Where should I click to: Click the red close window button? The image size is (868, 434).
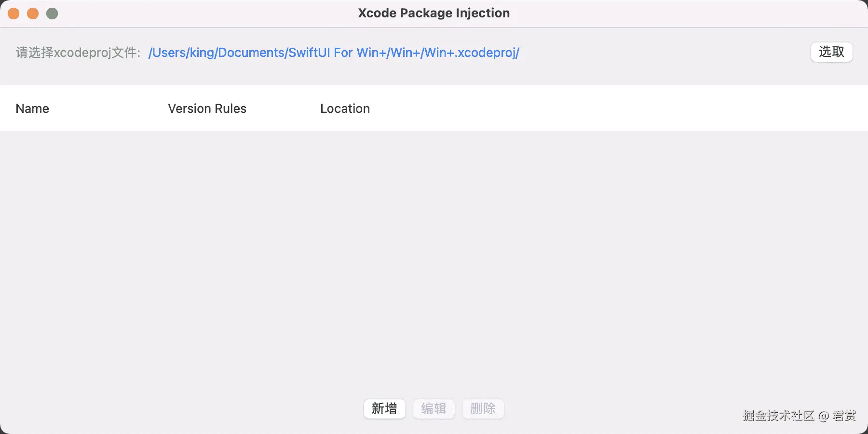click(14, 14)
